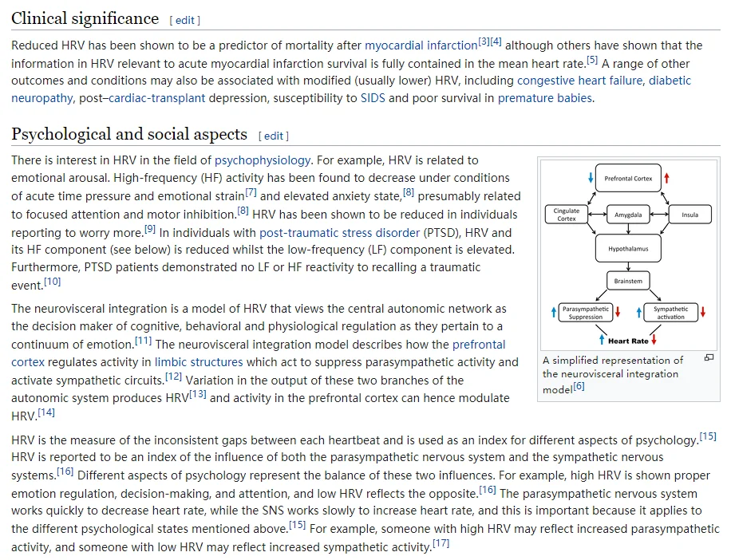This screenshot has height=560, width=731.
Task: Jump to citation [5]
Action: click(x=592, y=60)
